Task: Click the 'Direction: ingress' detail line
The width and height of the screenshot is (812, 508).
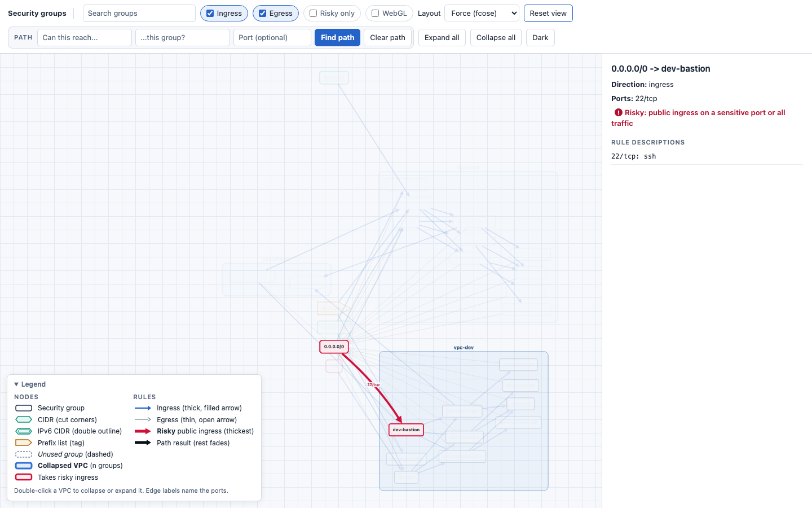Action: tap(642, 85)
